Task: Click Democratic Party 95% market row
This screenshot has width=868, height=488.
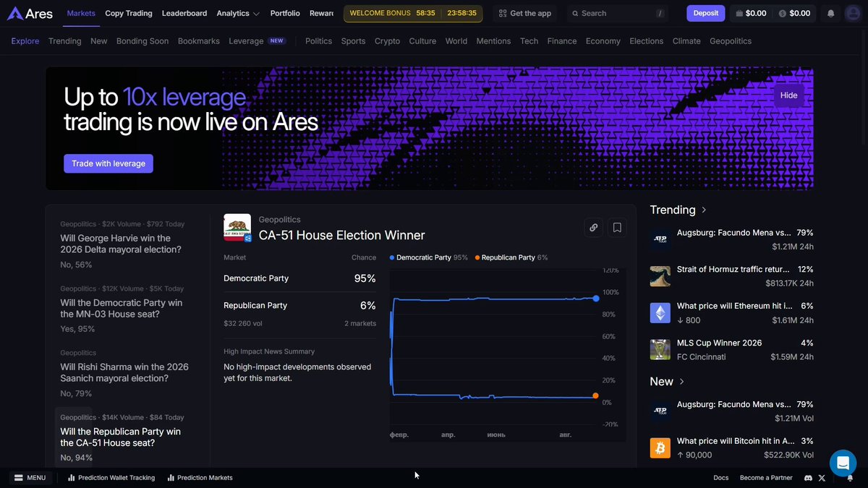Action: tap(300, 278)
